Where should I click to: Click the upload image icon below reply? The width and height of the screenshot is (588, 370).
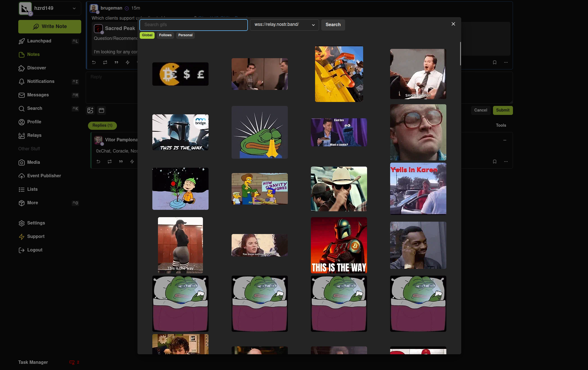pos(90,110)
